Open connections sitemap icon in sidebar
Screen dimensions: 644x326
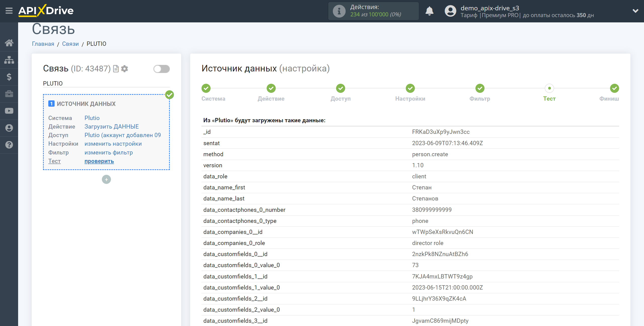[9, 60]
